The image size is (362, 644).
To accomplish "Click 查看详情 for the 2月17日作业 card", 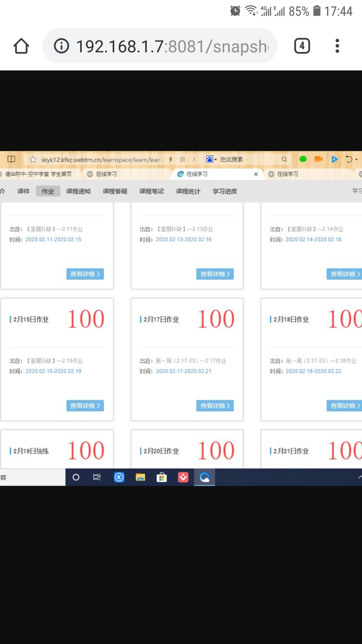I will (x=215, y=406).
